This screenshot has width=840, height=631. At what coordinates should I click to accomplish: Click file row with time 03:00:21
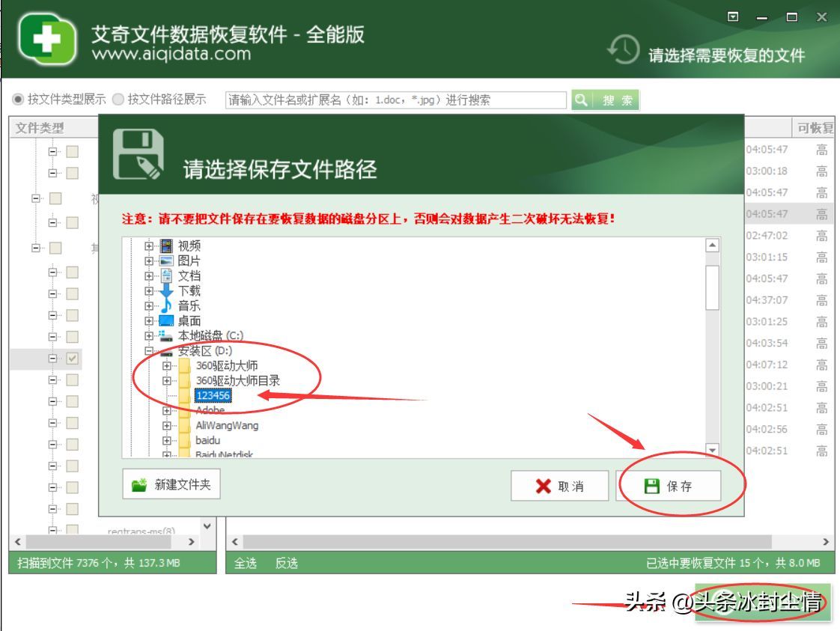point(790,386)
